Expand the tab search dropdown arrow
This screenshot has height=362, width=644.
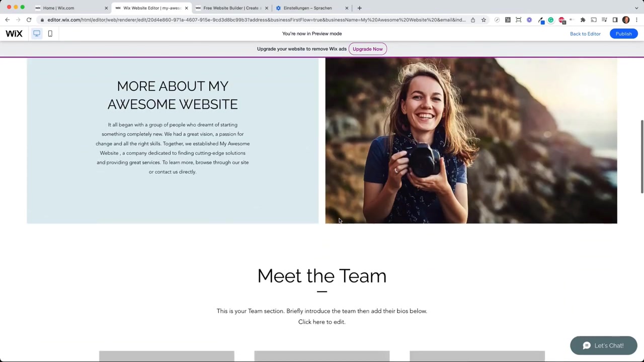coord(636,8)
